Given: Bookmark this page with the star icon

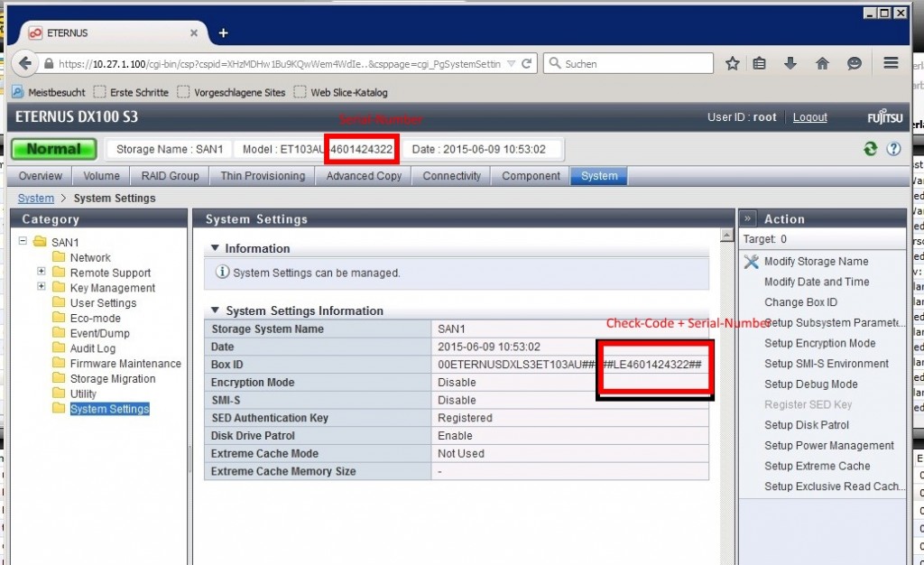Looking at the screenshot, I should (x=732, y=63).
